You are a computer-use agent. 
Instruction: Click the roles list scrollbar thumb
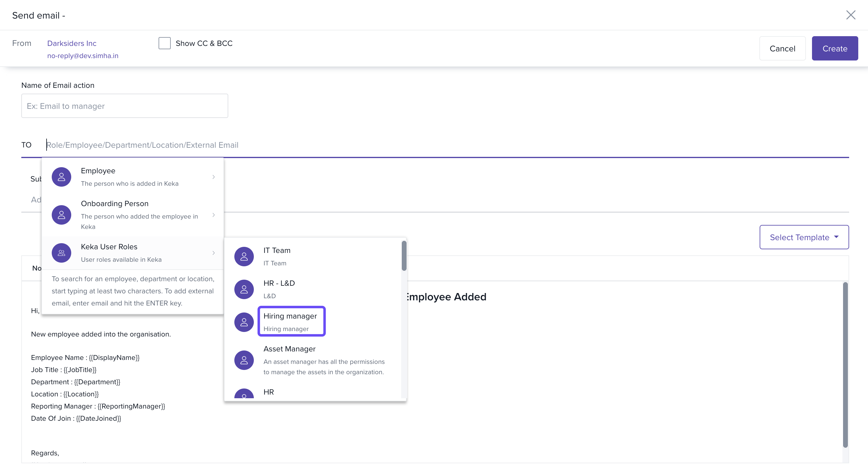click(404, 256)
